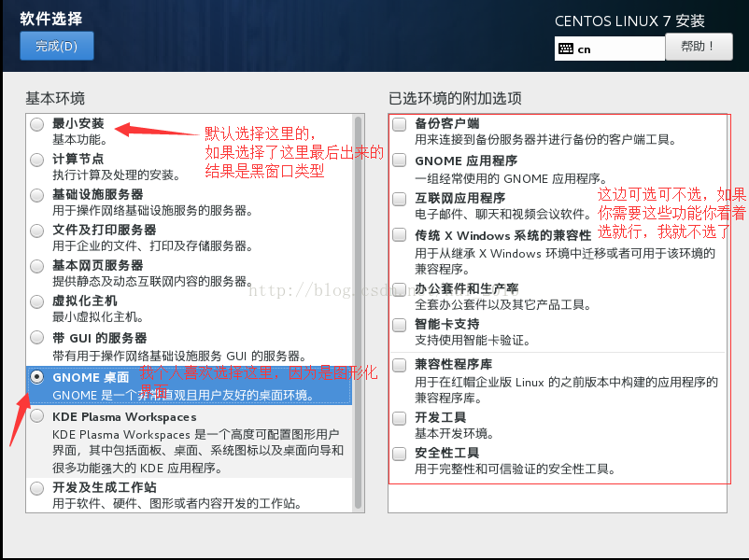Choose the 基础设施服务器 environment option
749x560 pixels.
tap(36, 195)
